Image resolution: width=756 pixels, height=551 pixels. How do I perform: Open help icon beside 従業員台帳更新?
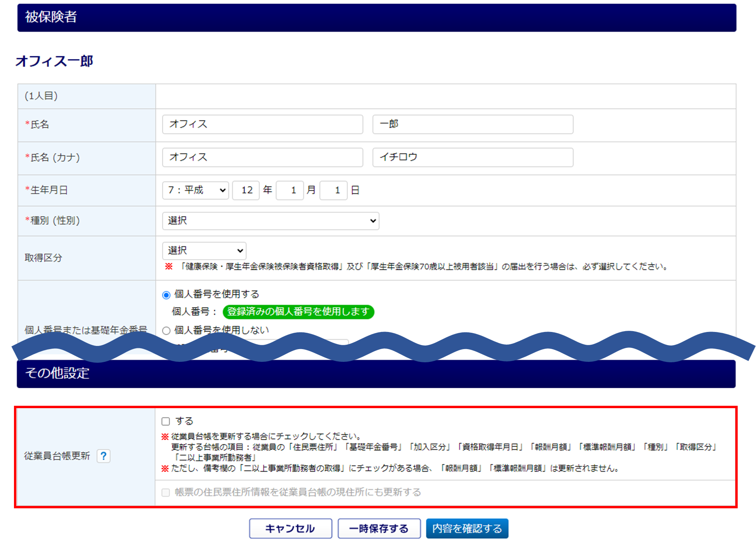click(x=103, y=456)
